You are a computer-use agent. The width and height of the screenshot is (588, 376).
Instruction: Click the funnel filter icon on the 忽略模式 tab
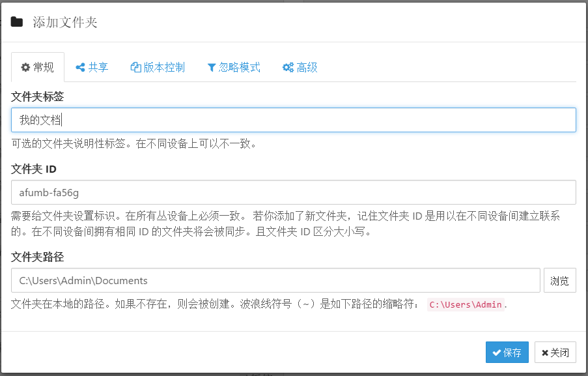point(212,68)
